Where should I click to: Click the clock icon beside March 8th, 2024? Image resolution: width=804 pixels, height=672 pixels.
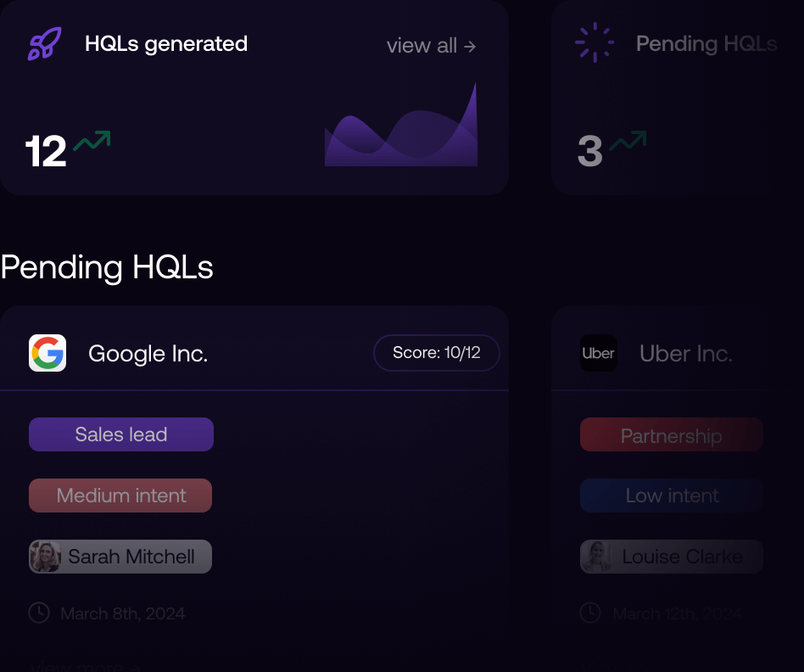39,613
